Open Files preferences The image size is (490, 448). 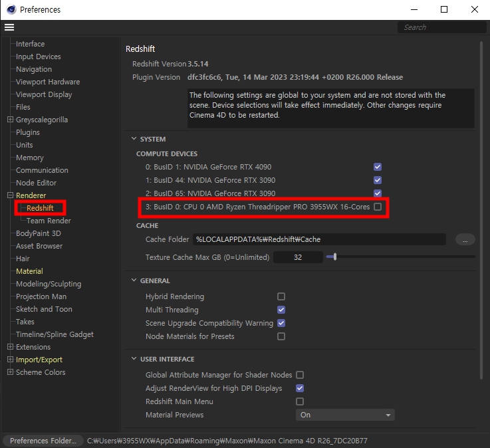[x=23, y=107]
